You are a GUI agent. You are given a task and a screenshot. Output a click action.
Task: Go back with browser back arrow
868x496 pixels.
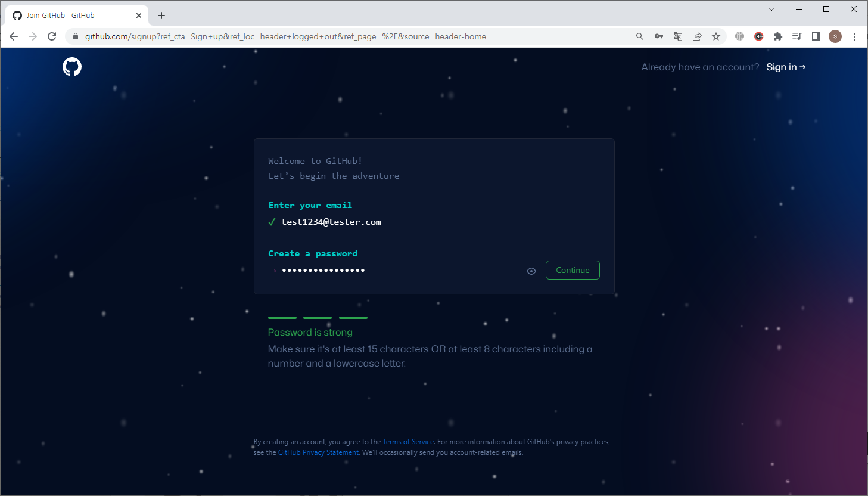[14, 36]
